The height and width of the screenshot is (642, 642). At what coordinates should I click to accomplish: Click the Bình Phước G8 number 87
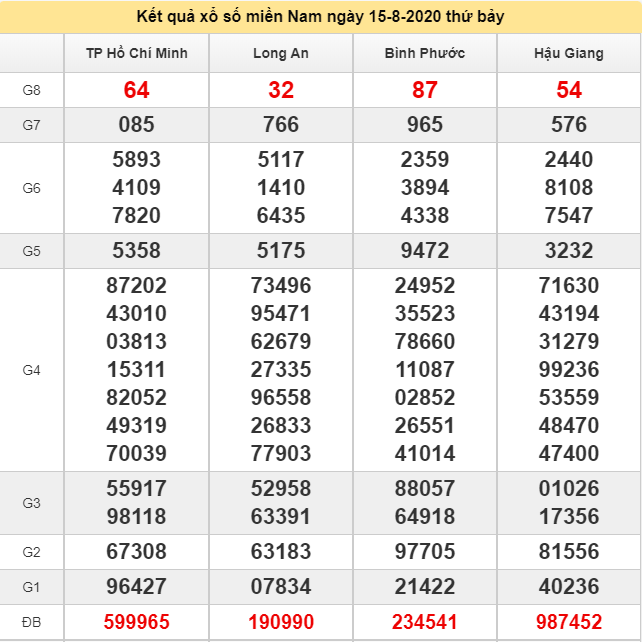pyautogui.click(x=425, y=90)
